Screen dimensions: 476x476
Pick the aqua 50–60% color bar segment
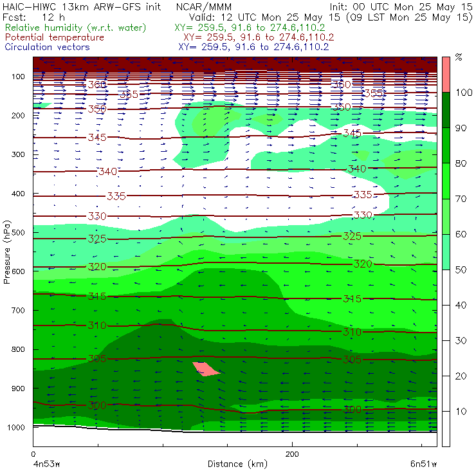pos(446,252)
